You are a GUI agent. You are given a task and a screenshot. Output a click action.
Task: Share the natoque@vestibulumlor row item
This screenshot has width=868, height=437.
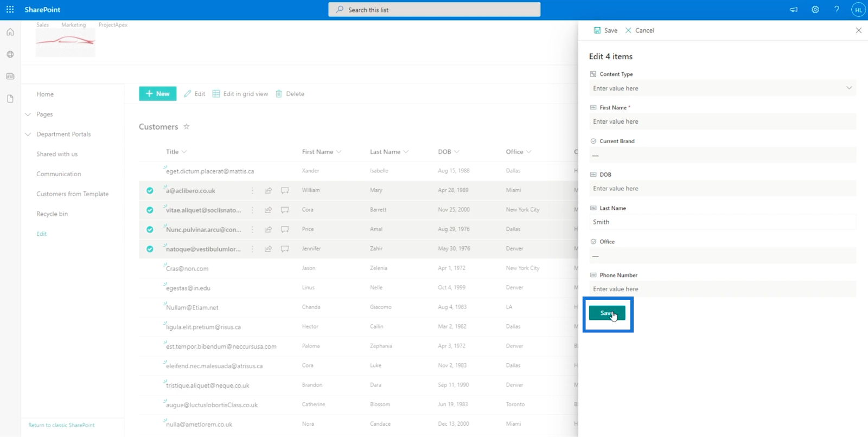pos(268,249)
